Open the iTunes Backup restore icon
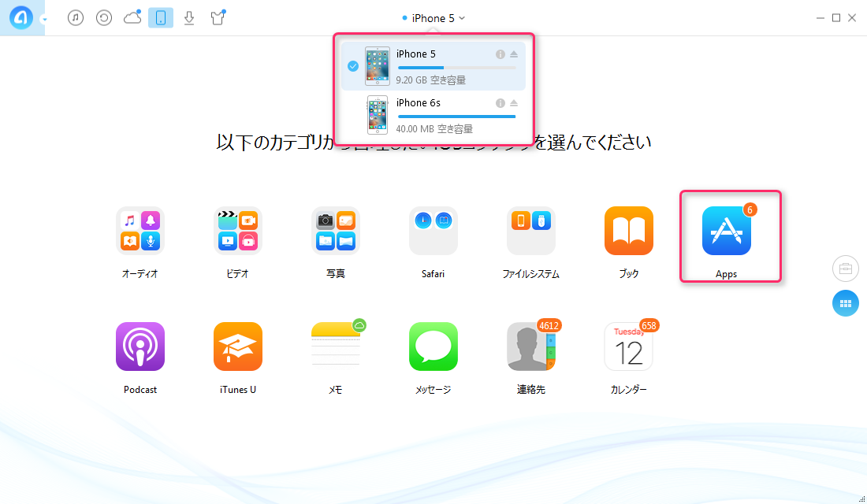Screen dimensions: 867x504 tap(104, 17)
